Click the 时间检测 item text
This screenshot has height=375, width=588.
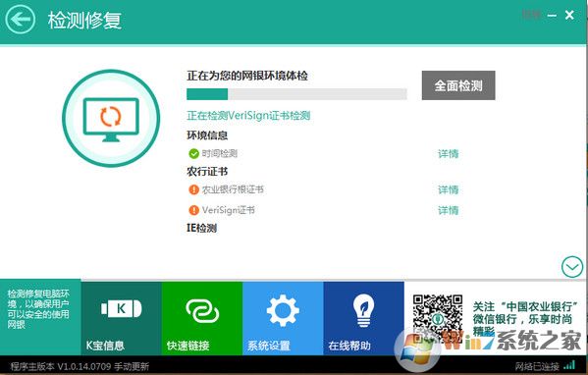219,153
